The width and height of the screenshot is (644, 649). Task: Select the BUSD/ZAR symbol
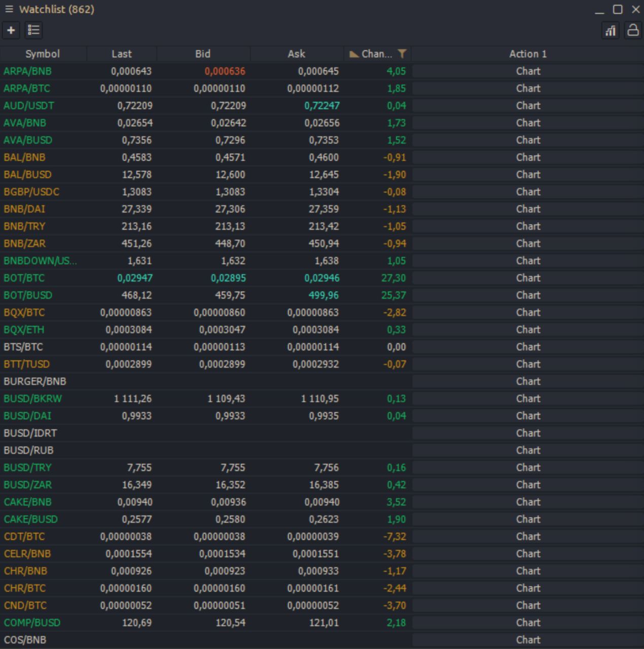[x=28, y=485]
